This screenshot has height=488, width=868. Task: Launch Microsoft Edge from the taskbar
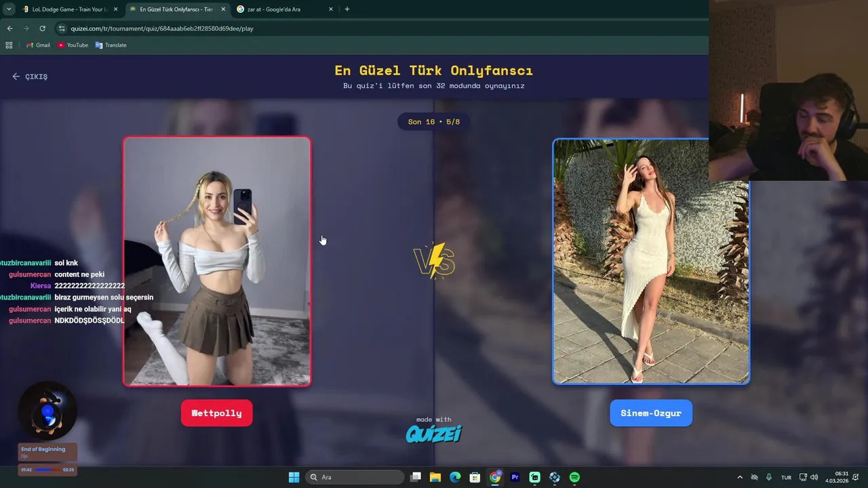(x=455, y=477)
